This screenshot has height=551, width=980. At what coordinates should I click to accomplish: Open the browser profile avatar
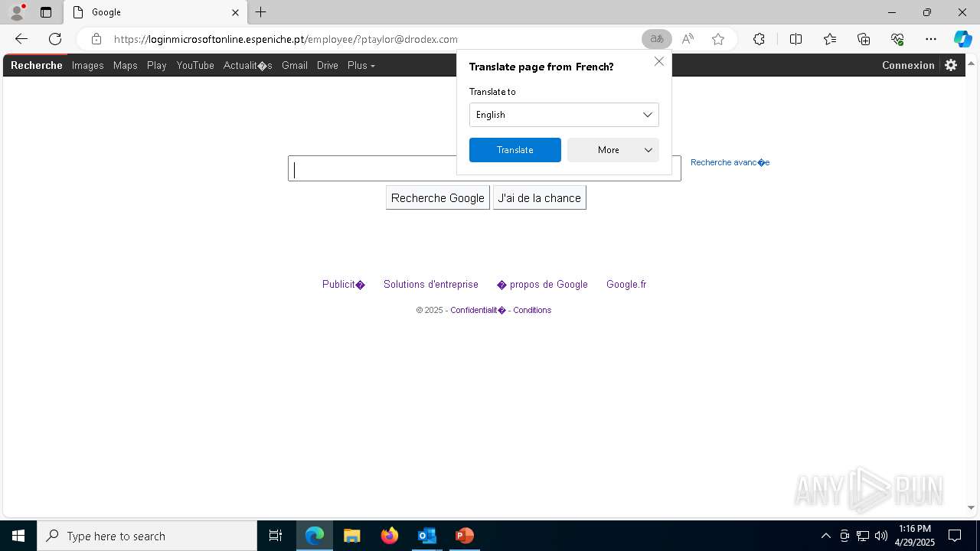[17, 12]
